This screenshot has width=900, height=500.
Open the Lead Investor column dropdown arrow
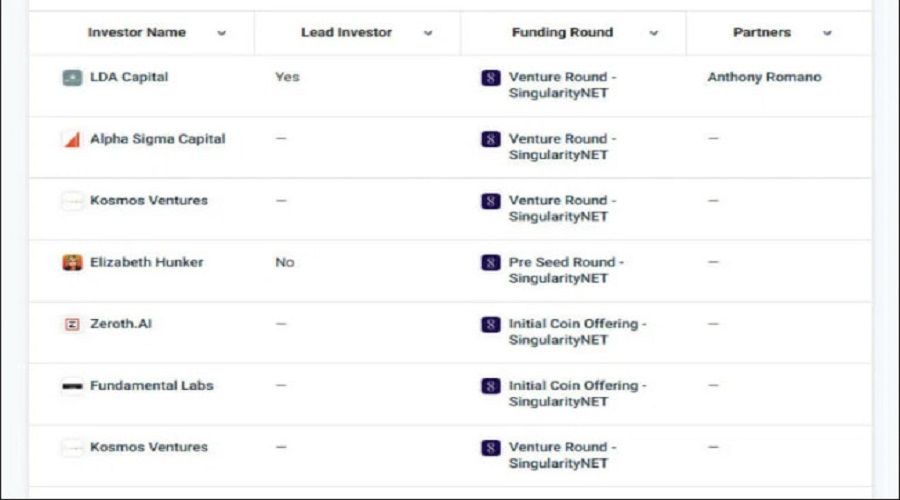(428, 33)
